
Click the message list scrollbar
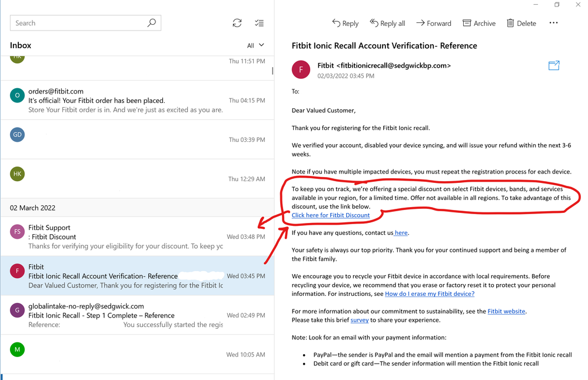(272, 71)
